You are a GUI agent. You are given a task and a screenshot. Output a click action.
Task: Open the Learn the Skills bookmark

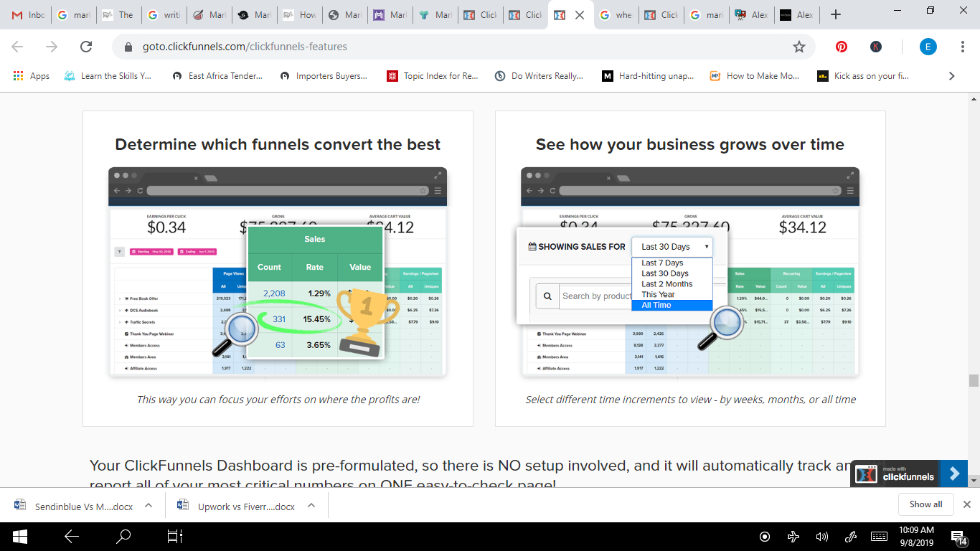[x=108, y=75]
